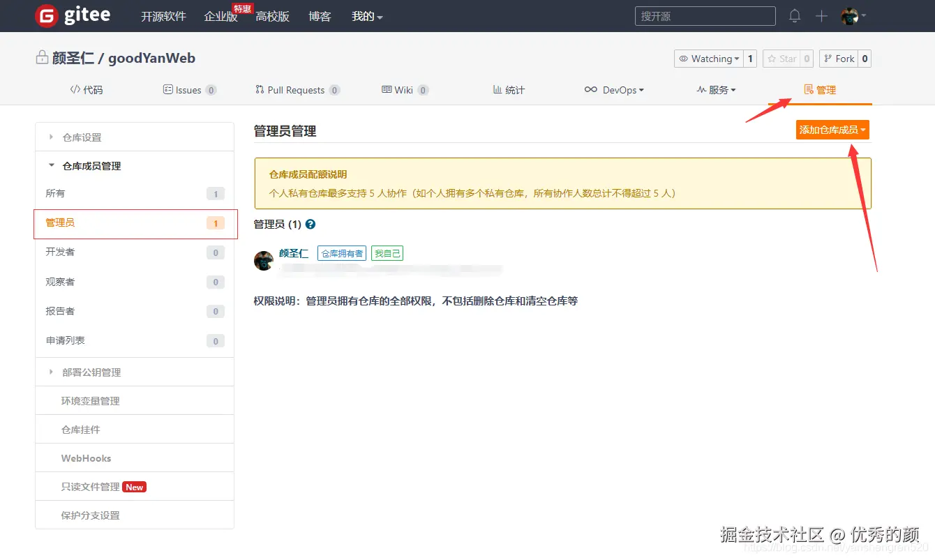The height and width of the screenshot is (560, 935).
Task: Open 仓库挂件 in sidebar
Action: tap(134, 430)
